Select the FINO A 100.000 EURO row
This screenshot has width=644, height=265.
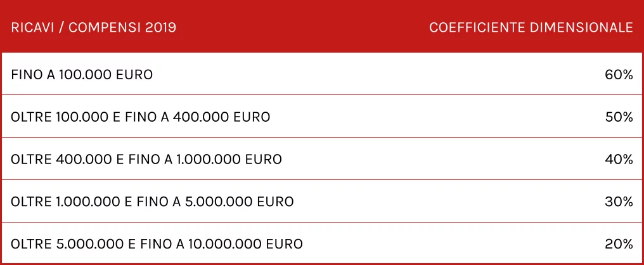point(322,75)
